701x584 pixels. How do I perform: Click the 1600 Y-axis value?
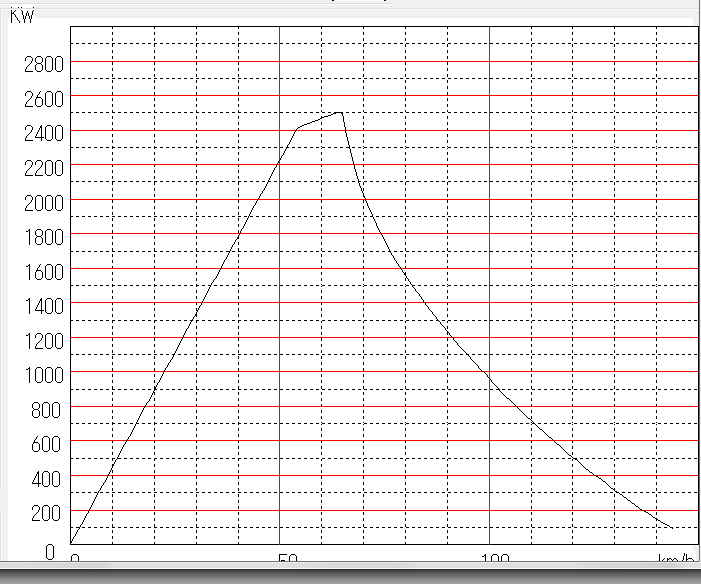coord(42,271)
